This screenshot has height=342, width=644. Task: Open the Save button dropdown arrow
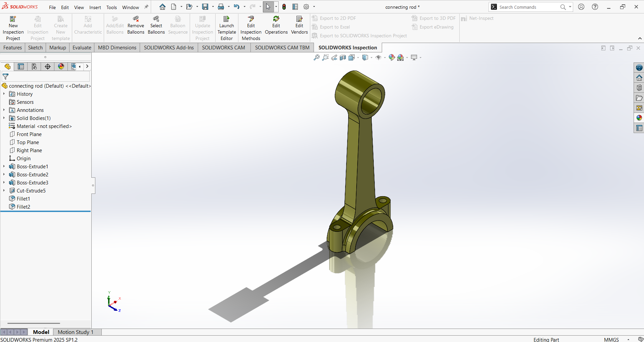213,7
